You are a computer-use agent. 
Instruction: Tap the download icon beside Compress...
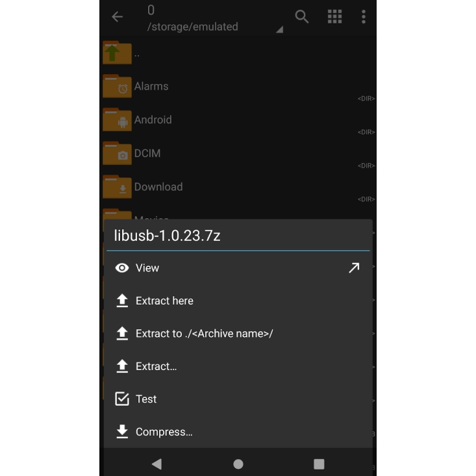click(x=122, y=432)
